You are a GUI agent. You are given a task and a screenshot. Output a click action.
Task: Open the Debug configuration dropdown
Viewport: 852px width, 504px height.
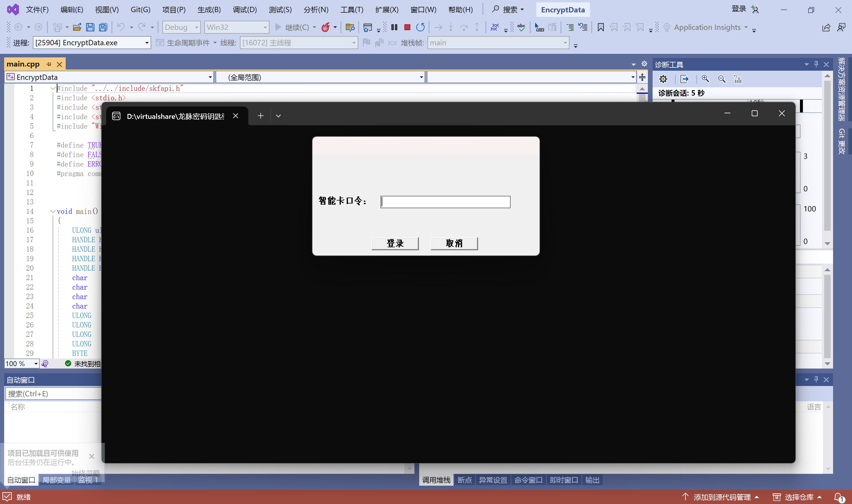[181, 27]
